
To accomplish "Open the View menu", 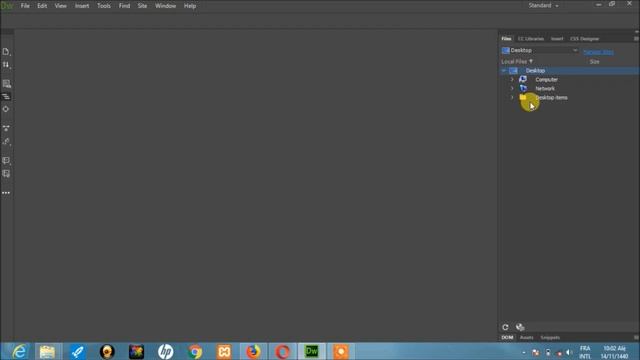I will [x=60, y=6].
